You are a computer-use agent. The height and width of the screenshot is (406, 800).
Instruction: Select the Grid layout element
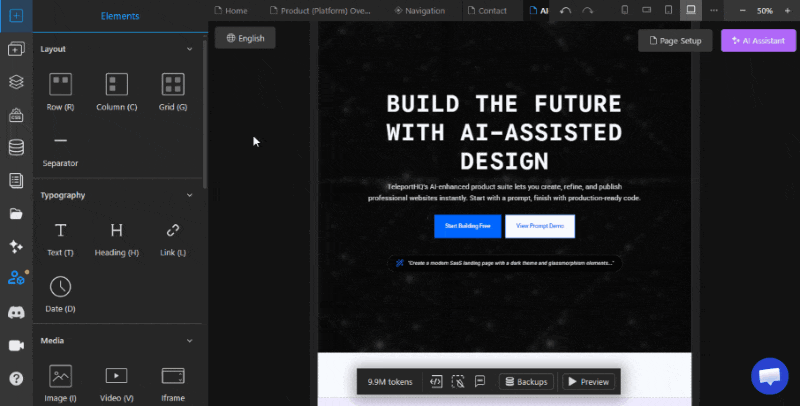pyautogui.click(x=173, y=90)
